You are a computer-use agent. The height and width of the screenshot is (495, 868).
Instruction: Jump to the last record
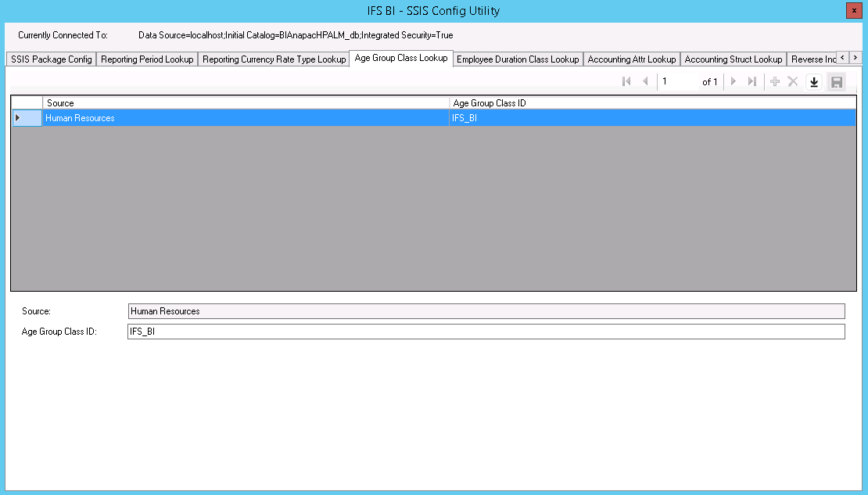pos(752,82)
